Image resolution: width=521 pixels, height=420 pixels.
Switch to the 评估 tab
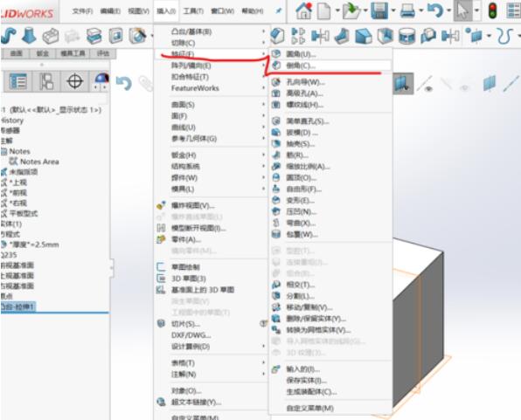click(102, 53)
